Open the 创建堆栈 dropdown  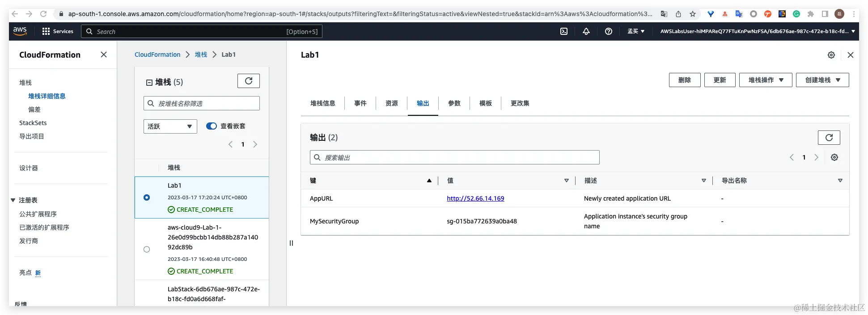coord(822,80)
